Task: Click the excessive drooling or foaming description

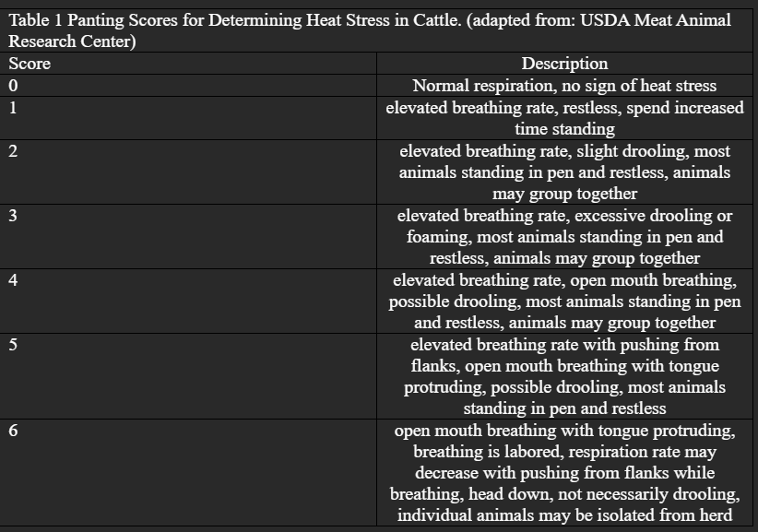Action: [x=564, y=237]
